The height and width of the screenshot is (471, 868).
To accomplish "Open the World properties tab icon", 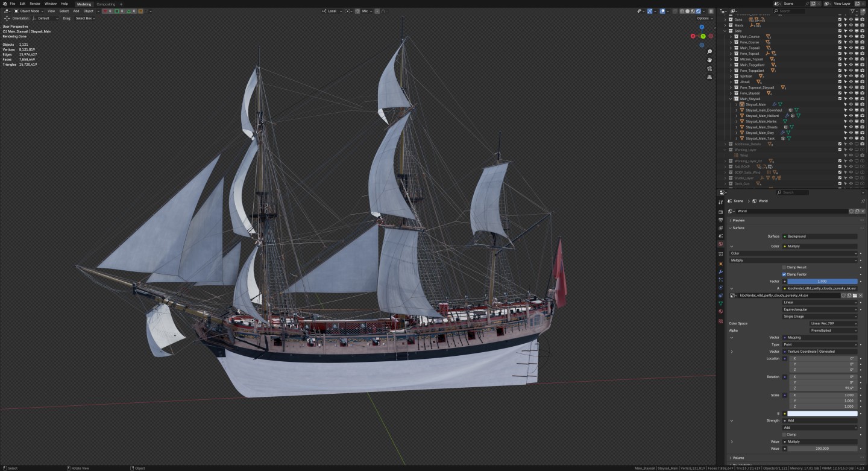I will (720, 244).
